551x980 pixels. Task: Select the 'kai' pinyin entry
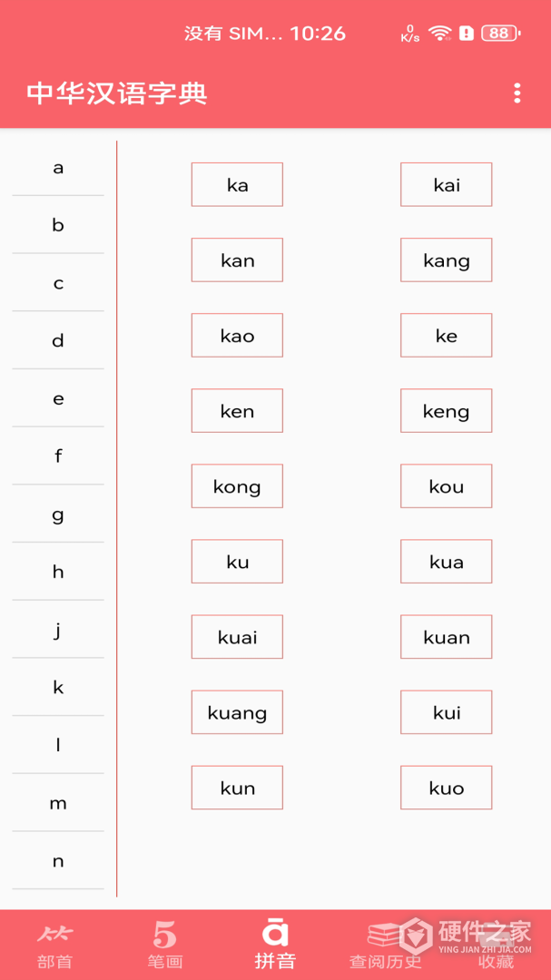coord(446,184)
